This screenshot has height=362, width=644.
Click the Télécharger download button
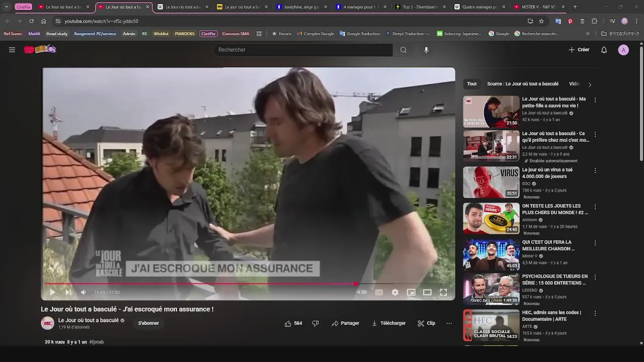[388, 323]
